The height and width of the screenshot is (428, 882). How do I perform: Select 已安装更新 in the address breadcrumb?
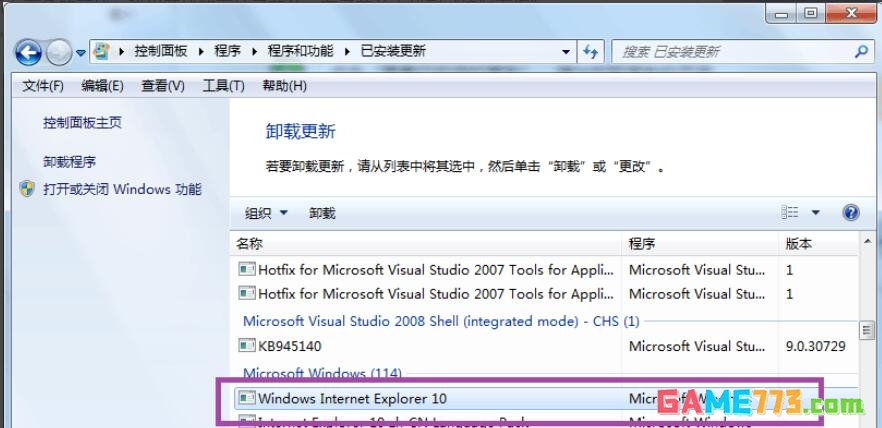(x=393, y=51)
